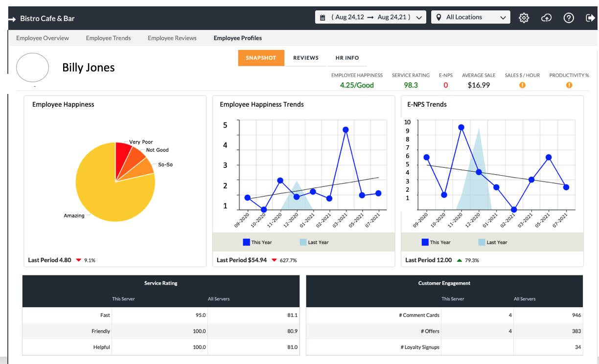Expand the date range dropdown

pos(418,18)
